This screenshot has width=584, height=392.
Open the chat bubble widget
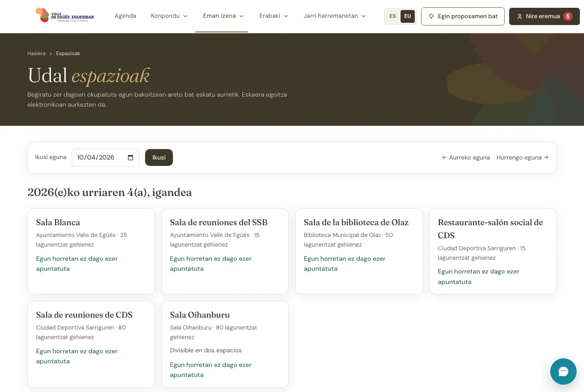click(x=563, y=371)
